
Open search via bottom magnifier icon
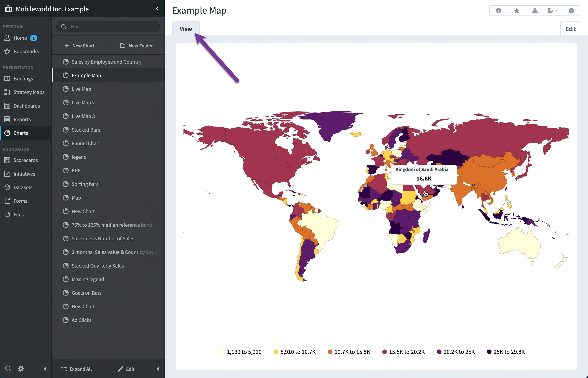click(x=8, y=368)
